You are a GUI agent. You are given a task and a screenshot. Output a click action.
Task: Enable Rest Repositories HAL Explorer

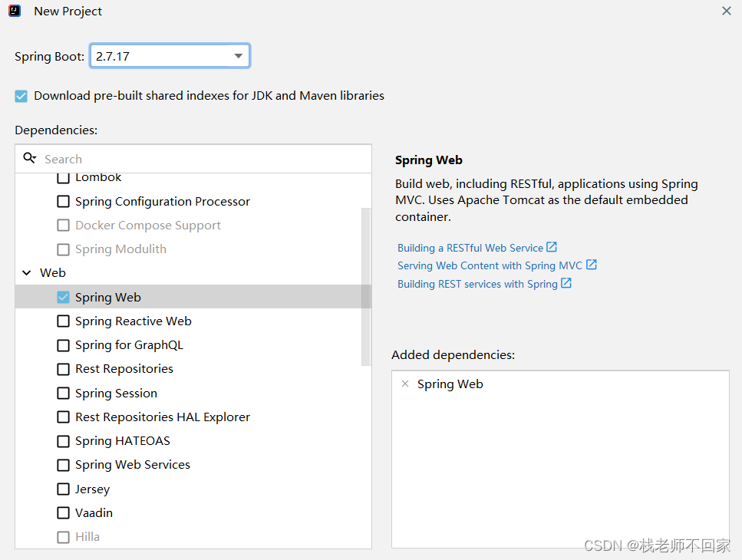(x=63, y=417)
